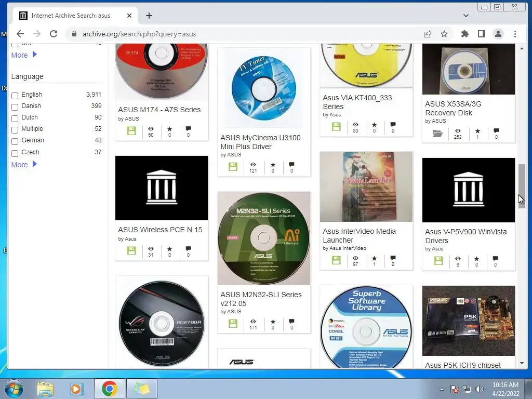Image resolution: width=532 pixels, height=399 pixels.
Task: Open the Media Launcher cover thumbnail
Action: [366, 187]
